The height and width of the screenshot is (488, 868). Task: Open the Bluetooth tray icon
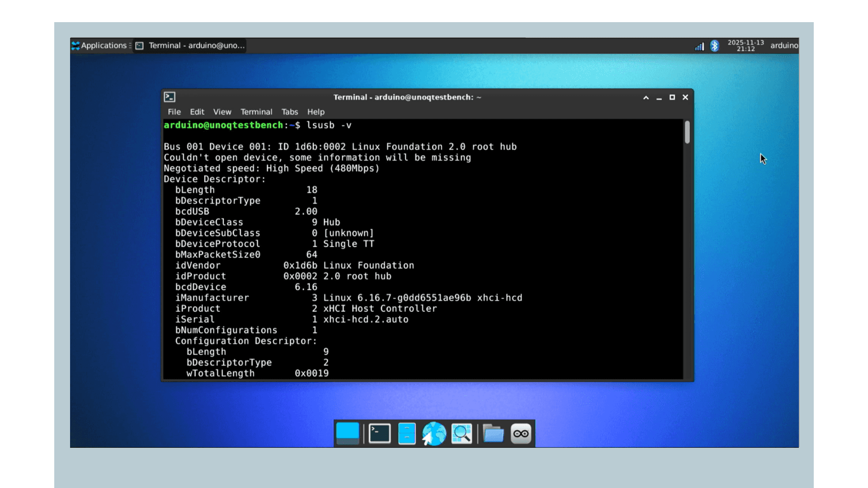pyautogui.click(x=715, y=46)
